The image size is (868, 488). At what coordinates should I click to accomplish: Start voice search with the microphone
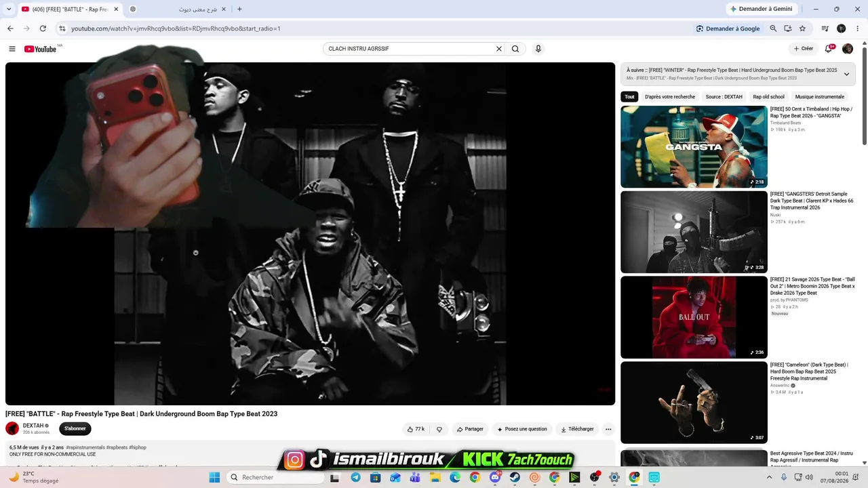(538, 49)
